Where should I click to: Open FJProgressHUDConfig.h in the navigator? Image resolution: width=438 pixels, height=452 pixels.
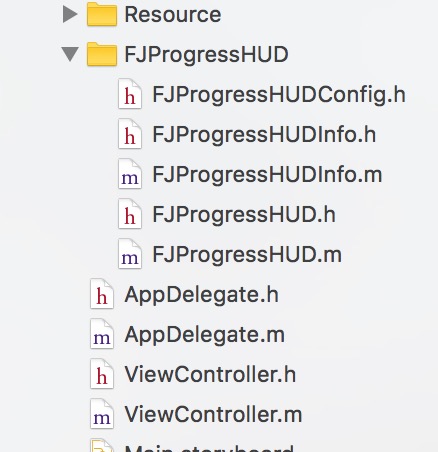(x=279, y=95)
